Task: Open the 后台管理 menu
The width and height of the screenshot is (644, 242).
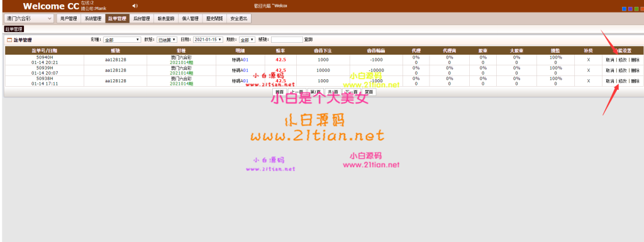Action: [x=142, y=18]
